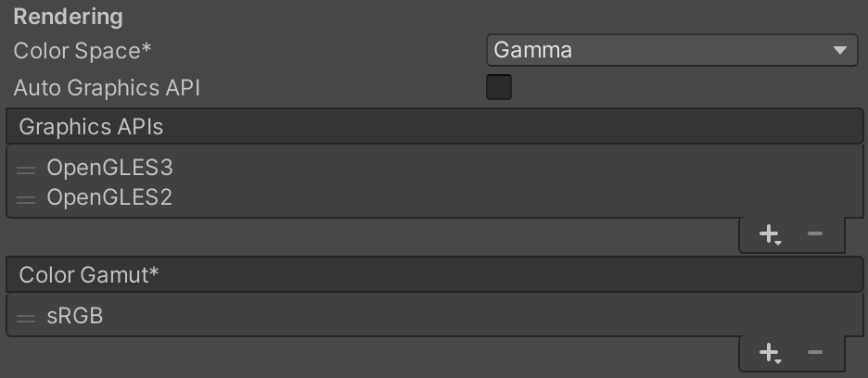The image size is (868, 378).
Task: Click the Auto Graphics API label
Action: (x=107, y=88)
